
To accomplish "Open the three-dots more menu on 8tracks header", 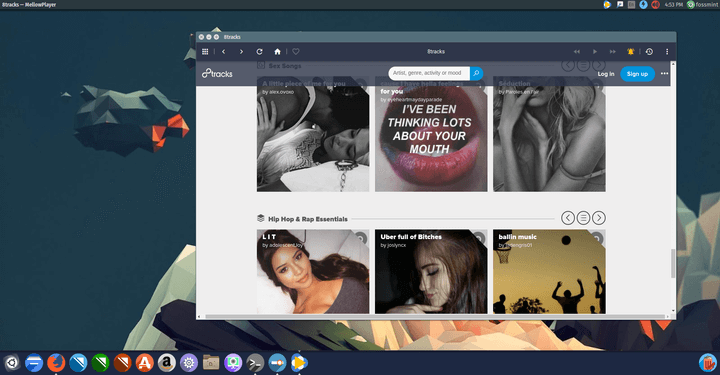I will [x=664, y=73].
